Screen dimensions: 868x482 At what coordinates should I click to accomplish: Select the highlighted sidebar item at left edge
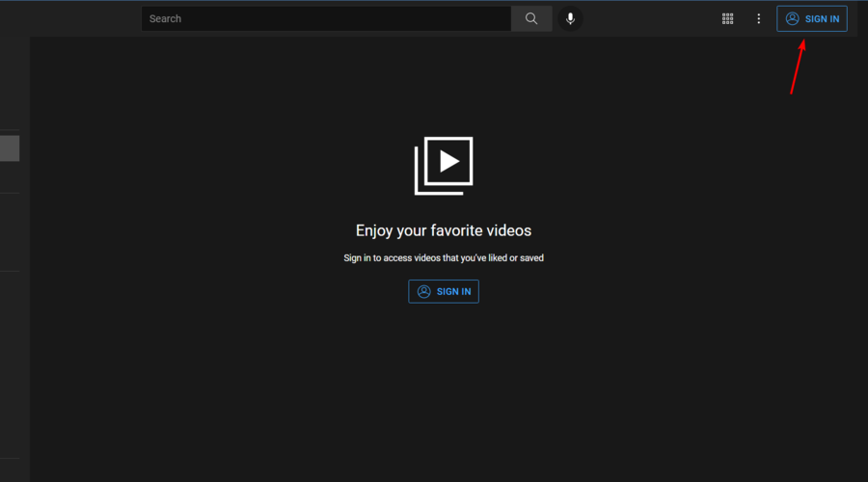tap(10, 148)
